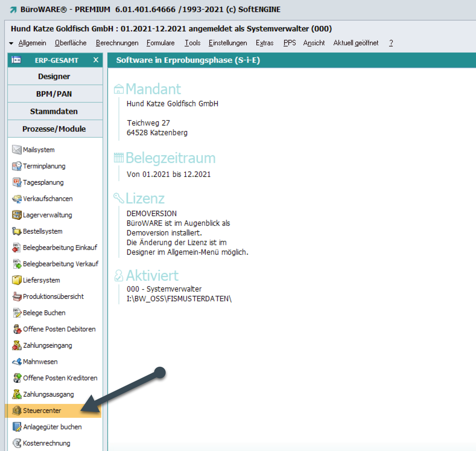Open Terminplanung via its calendar icon

click(17, 166)
